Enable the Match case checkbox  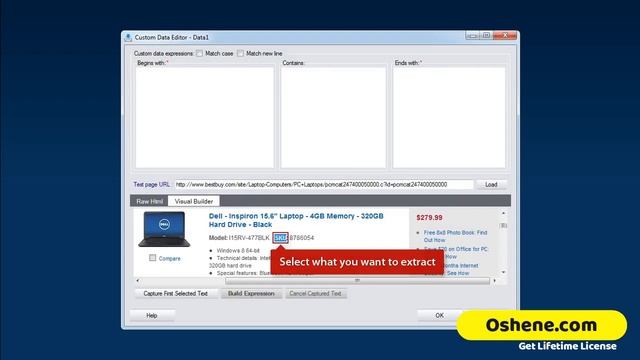[199, 53]
